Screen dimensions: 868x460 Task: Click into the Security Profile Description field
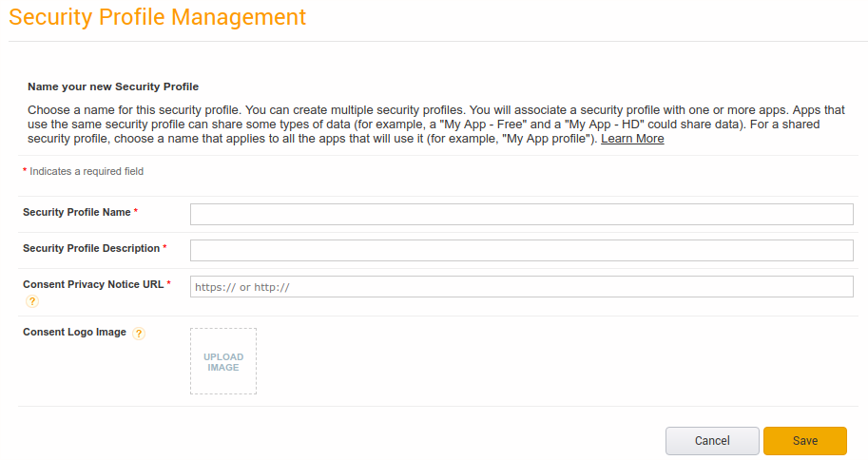[x=521, y=250]
